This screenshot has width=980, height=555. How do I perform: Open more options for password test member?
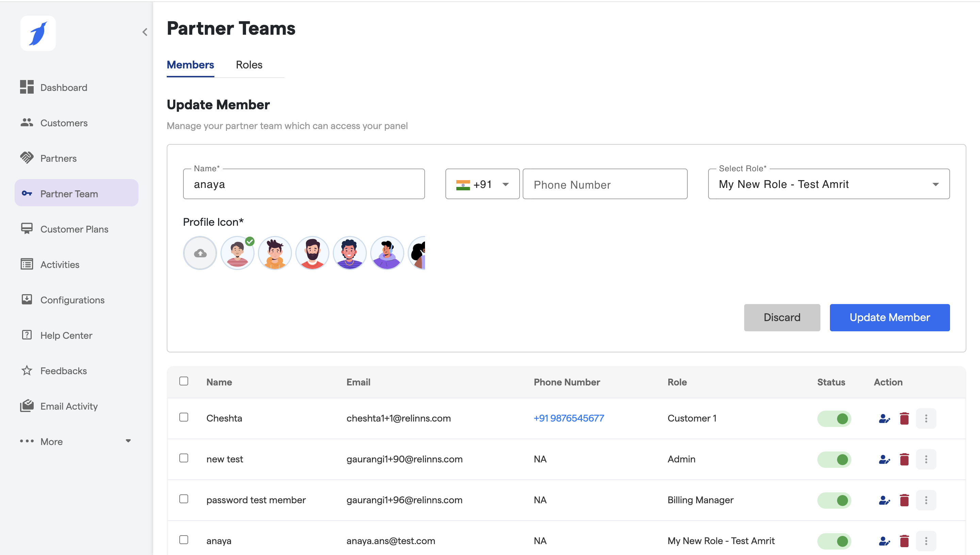click(926, 500)
